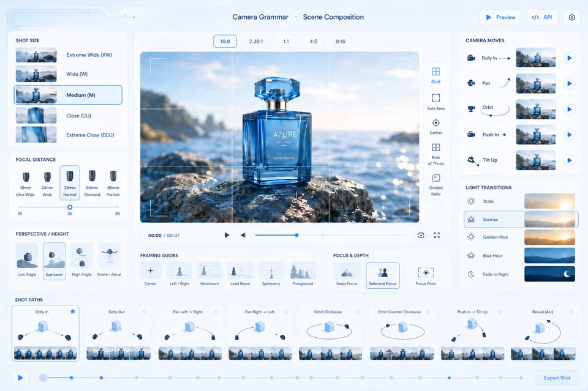Select Fade to Night light transition
588x391 pixels.
pyautogui.click(x=521, y=274)
